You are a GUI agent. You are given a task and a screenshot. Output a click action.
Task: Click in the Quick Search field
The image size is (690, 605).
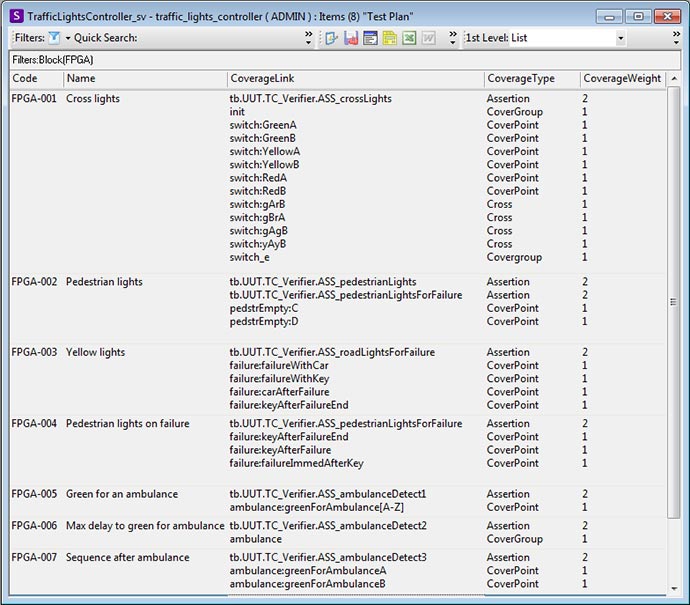(x=220, y=38)
